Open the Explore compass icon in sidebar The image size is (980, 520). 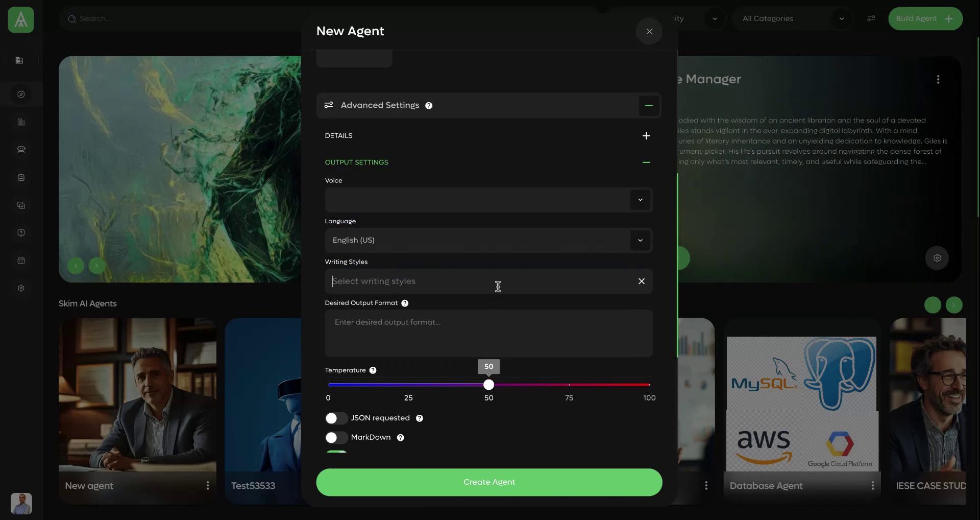pyautogui.click(x=21, y=94)
